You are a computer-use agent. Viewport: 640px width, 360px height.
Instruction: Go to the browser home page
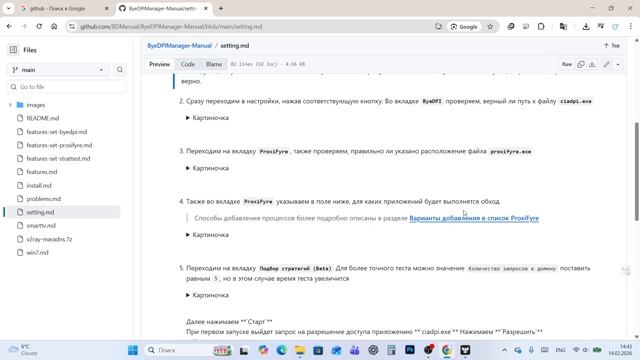click(54, 27)
